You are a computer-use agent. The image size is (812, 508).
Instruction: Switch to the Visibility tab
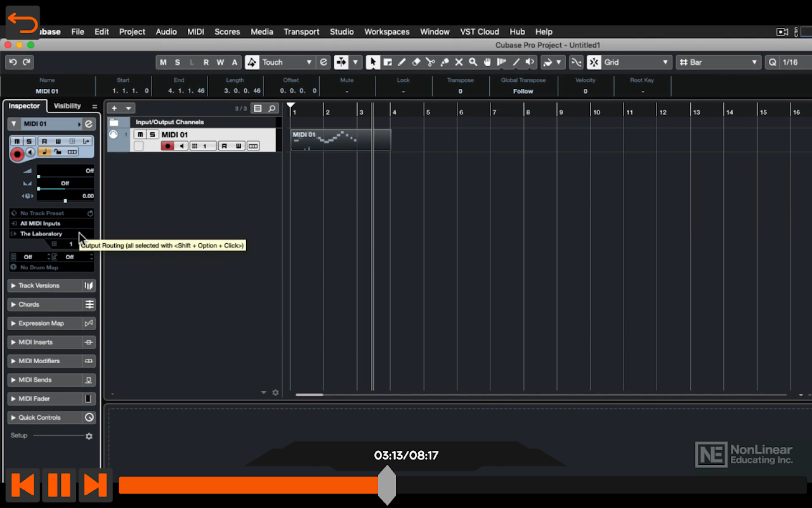(x=67, y=106)
